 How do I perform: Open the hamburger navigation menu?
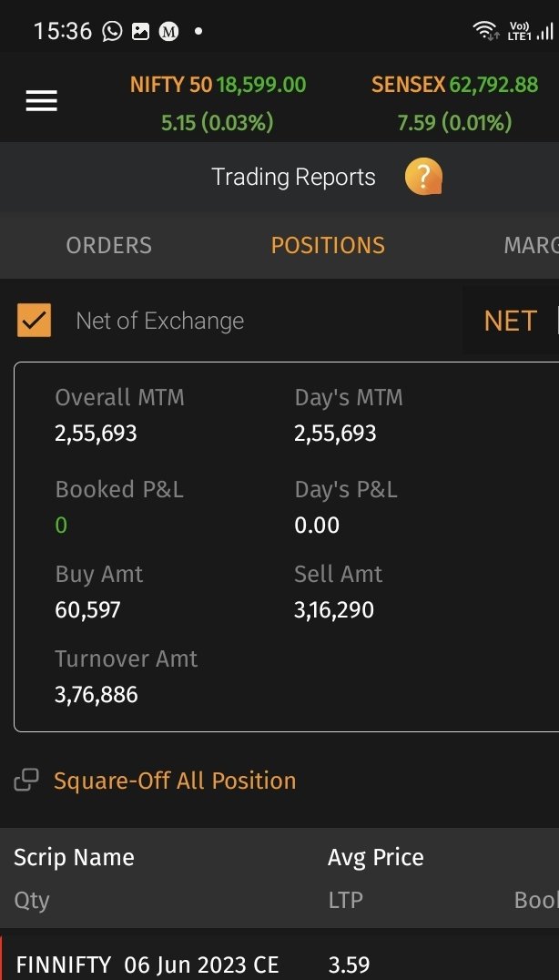(41, 100)
